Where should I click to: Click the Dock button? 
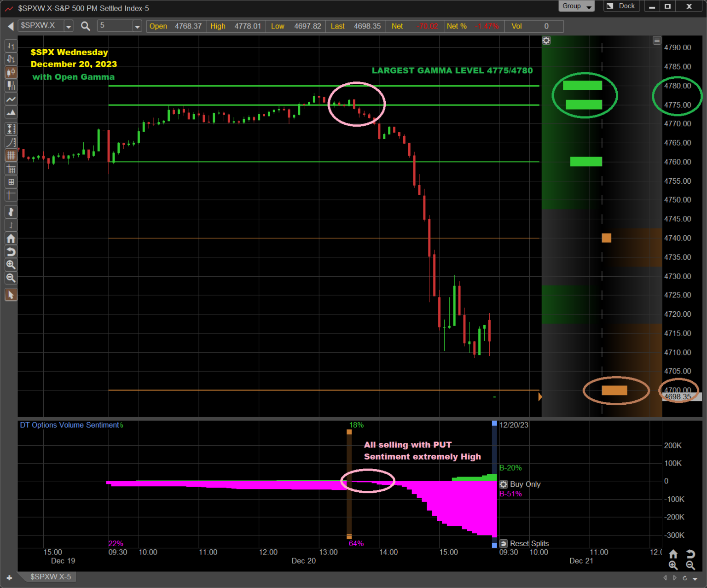pyautogui.click(x=621, y=6)
